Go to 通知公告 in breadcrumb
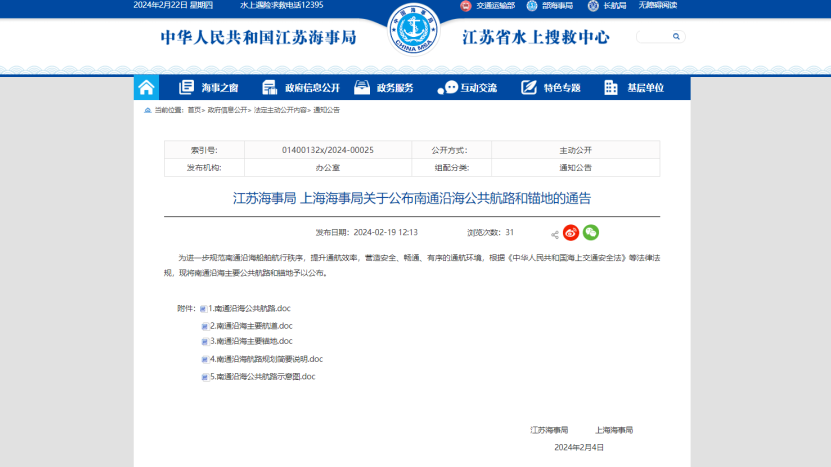The image size is (831, 467). pyautogui.click(x=326, y=110)
